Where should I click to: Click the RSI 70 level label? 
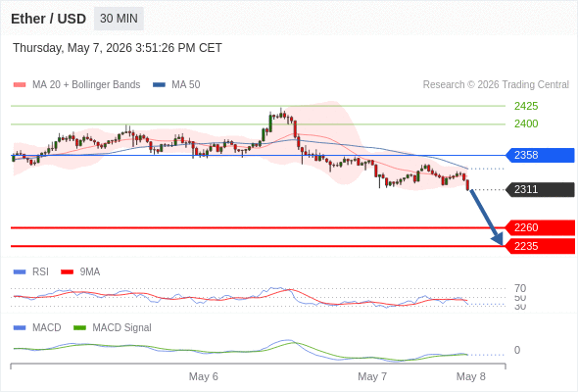[x=520, y=288]
